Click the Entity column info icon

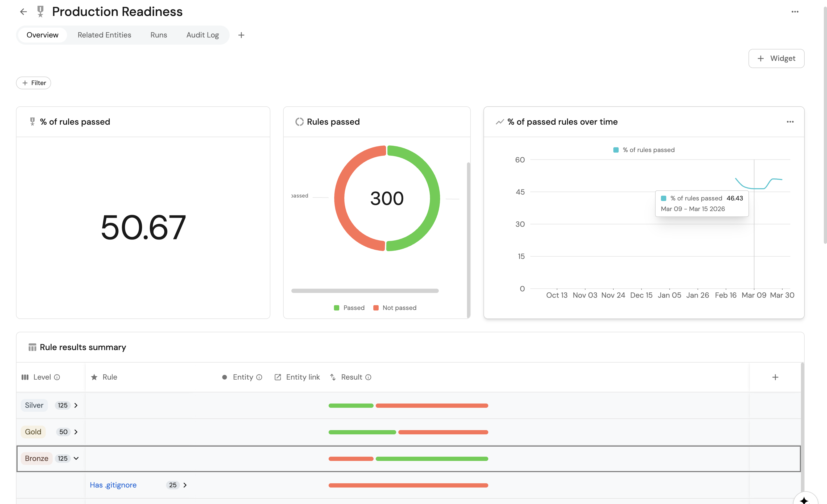[259, 377]
